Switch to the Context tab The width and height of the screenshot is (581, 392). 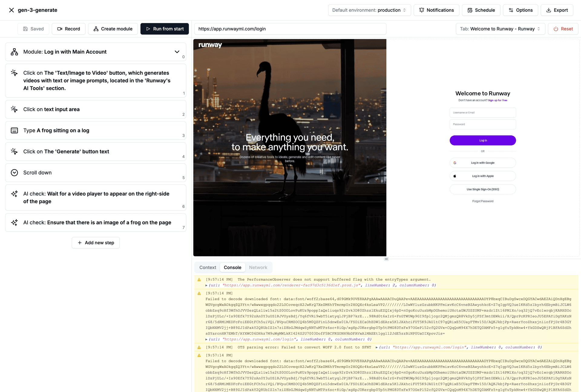208,268
